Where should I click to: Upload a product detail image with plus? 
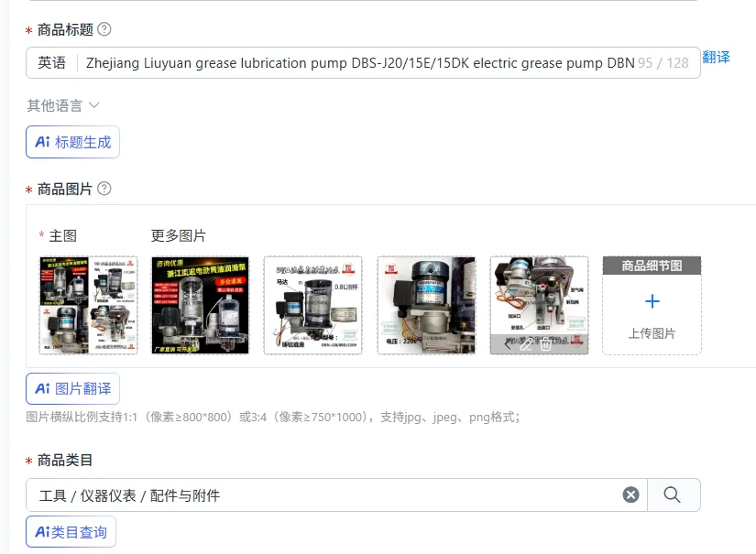click(x=652, y=301)
